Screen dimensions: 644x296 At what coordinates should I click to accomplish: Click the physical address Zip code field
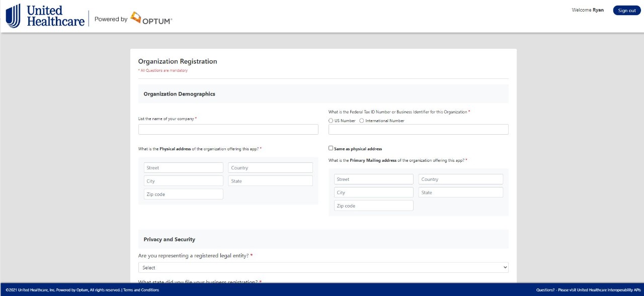click(x=183, y=194)
